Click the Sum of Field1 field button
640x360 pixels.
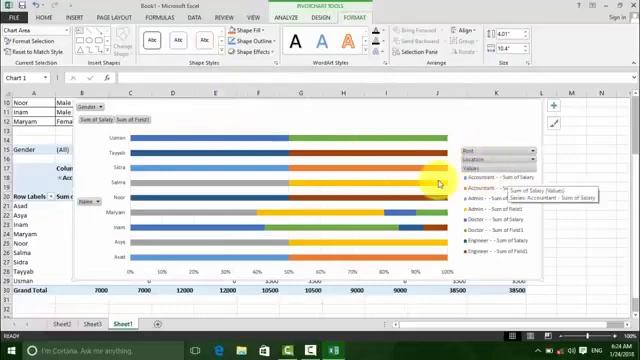(x=133, y=120)
